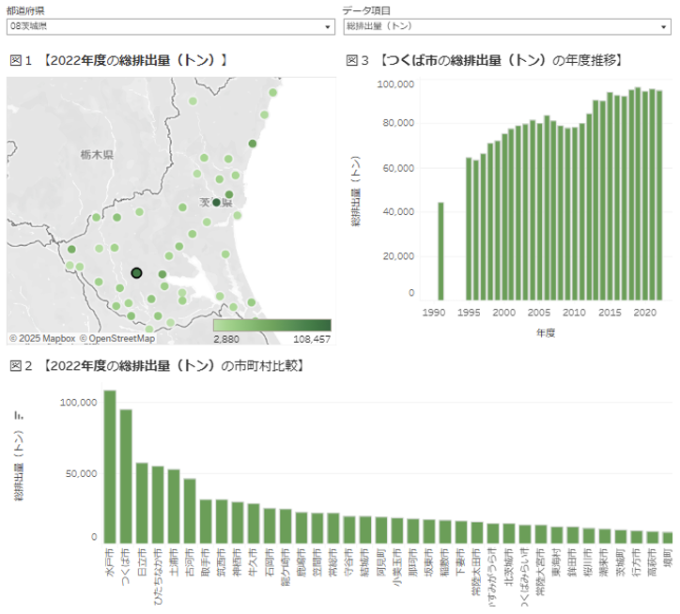This screenshot has width=680, height=614.
Task: Select the 水戸市 bar in the municipality chart
Action: [x=110, y=465]
